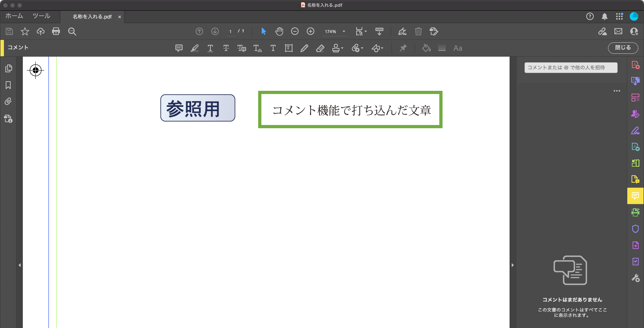This screenshot has width=644, height=328.
Task: Switch to the ホーム tab
Action: pos(14,16)
